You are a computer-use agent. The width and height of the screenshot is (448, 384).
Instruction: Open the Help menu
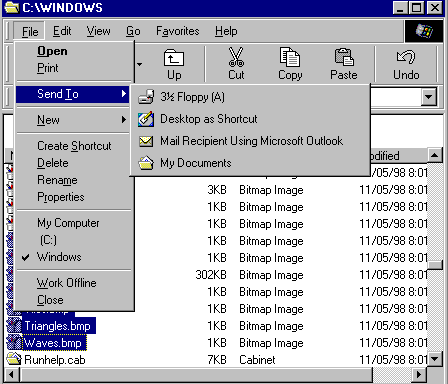pyautogui.click(x=226, y=31)
